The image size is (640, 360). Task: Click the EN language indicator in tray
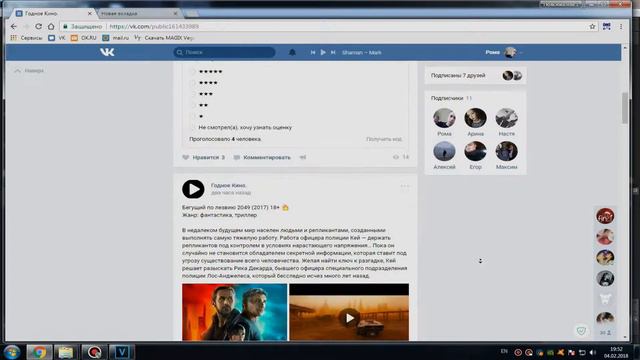504,351
